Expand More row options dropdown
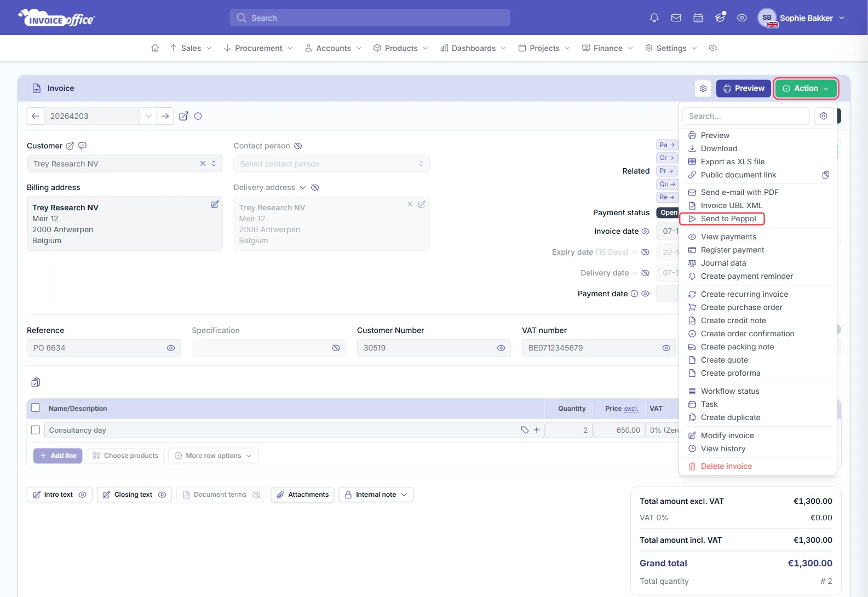The image size is (868, 597). (x=214, y=456)
